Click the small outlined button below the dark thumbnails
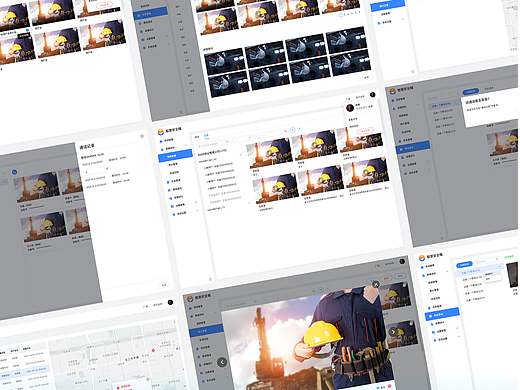Viewport: 520px width, 390px height. [366, 77]
